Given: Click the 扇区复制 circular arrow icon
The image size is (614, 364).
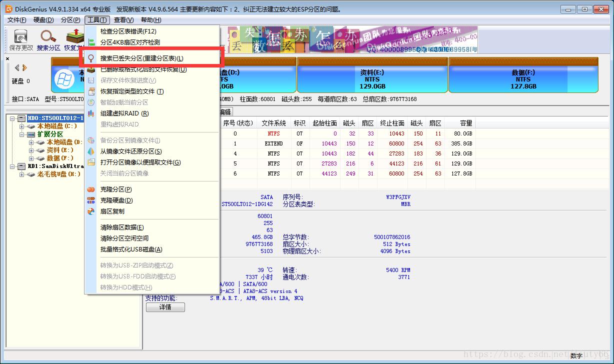Looking at the screenshot, I should pyautogui.click(x=91, y=211).
